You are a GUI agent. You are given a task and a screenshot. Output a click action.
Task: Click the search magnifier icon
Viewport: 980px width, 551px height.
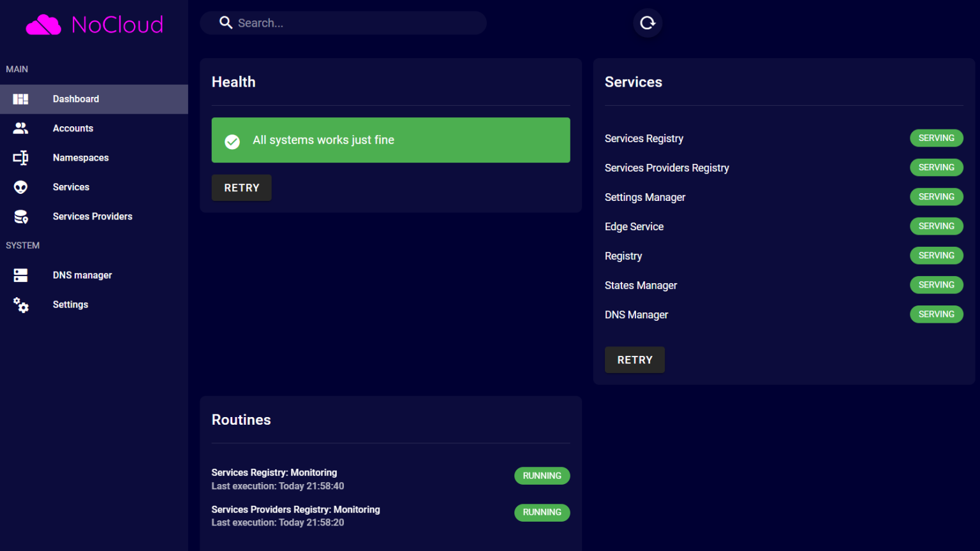click(225, 22)
